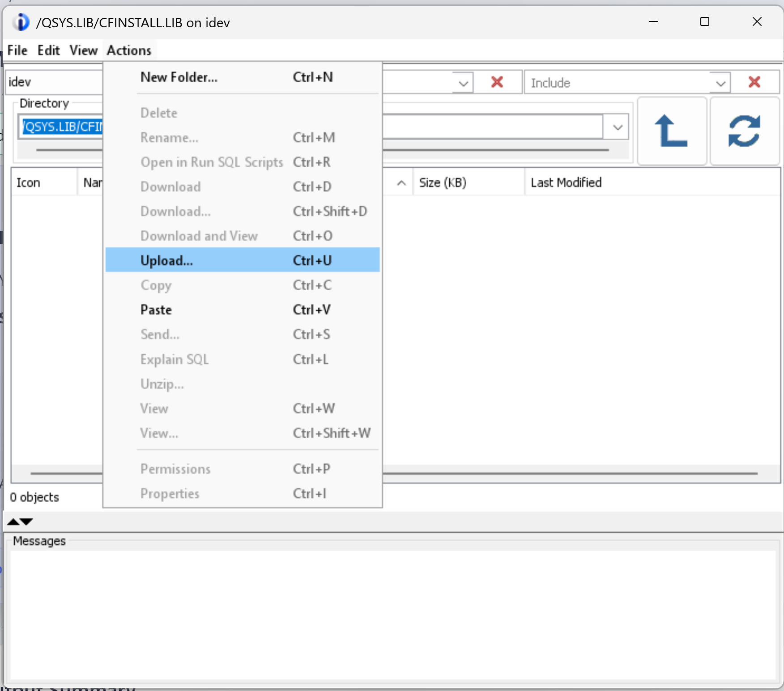The height and width of the screenshot is (691, 784).
Task: Click the Icon column header
Action: tap(44, 182)
